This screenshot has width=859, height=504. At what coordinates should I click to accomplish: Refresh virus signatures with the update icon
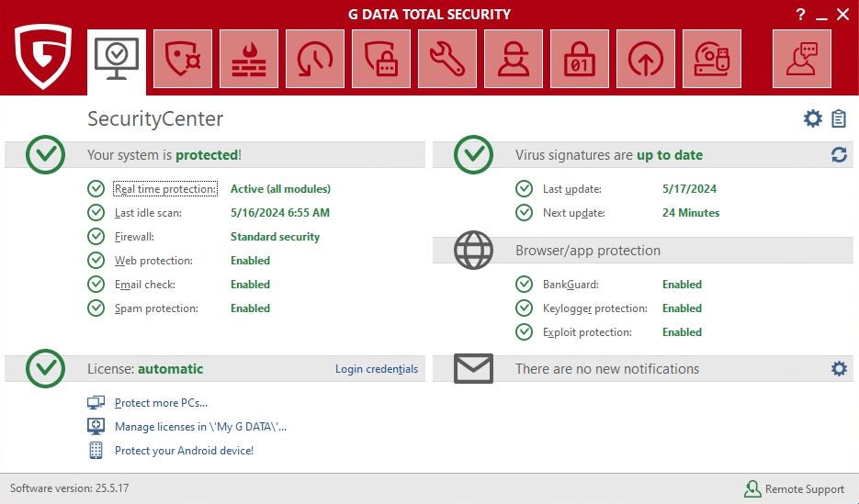(839, 155)
